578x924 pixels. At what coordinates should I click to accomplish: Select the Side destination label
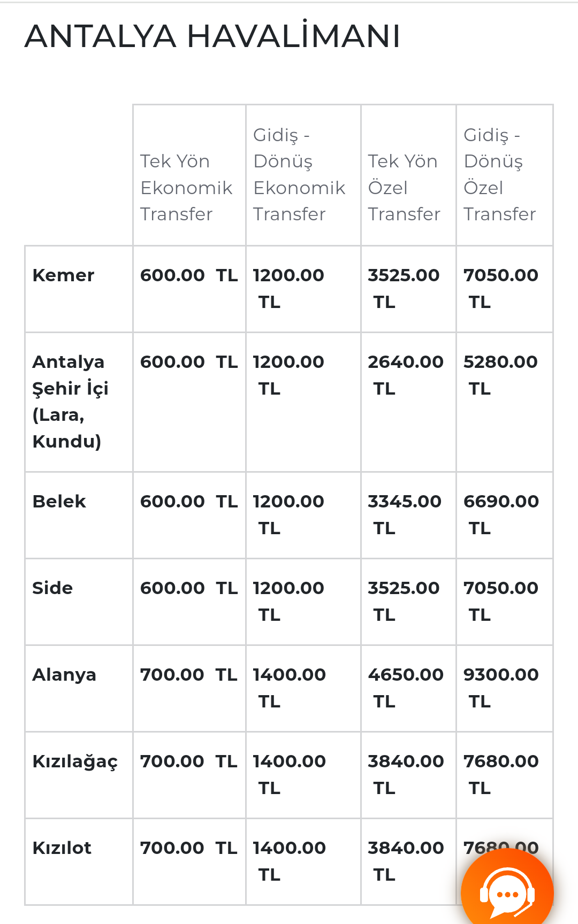[x=52, y=588]
